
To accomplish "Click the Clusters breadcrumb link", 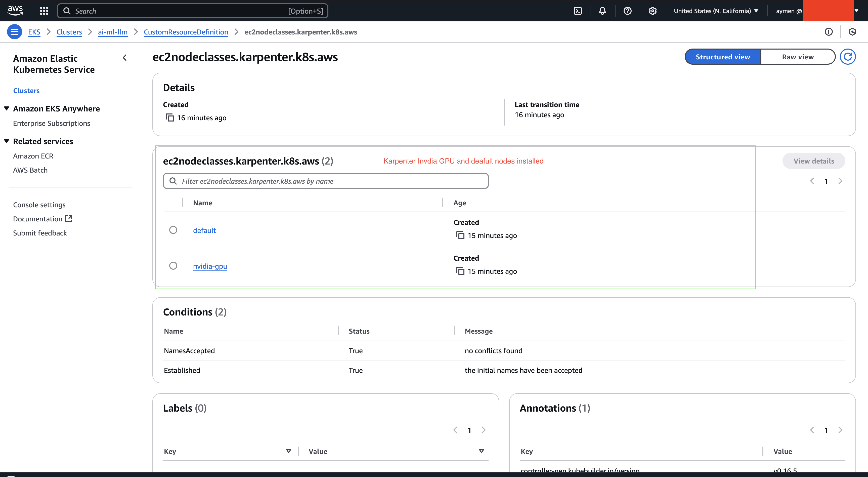I will click(x=69, y=32).
